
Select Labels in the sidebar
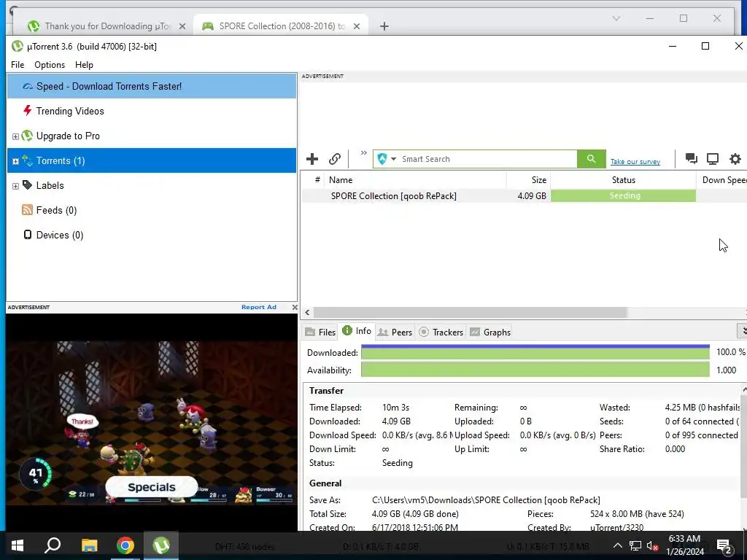(152, 185)
